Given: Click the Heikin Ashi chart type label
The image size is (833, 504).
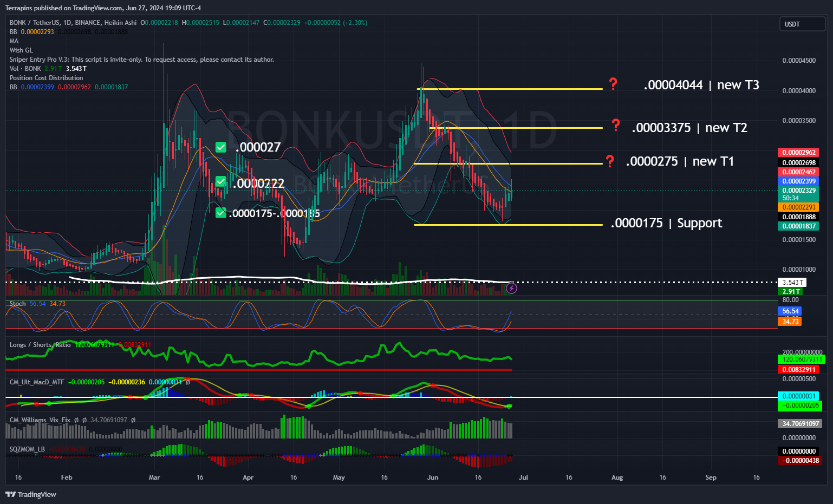Looking at the screenshot, I should [x=121, y=23].
